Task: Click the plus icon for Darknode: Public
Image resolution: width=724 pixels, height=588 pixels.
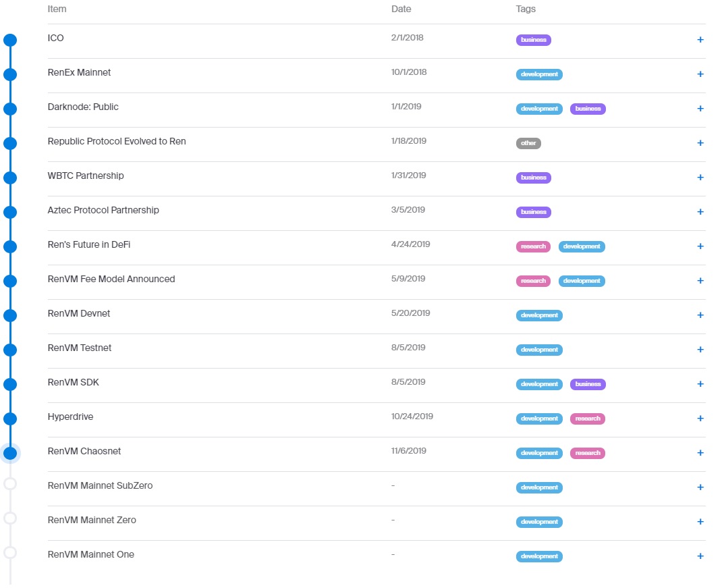Action: 700,109
